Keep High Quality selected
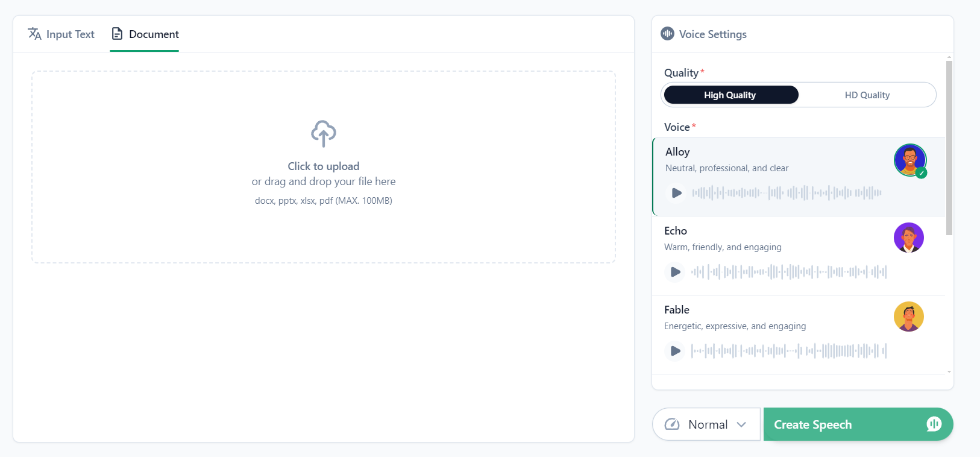 click(730, 95)
